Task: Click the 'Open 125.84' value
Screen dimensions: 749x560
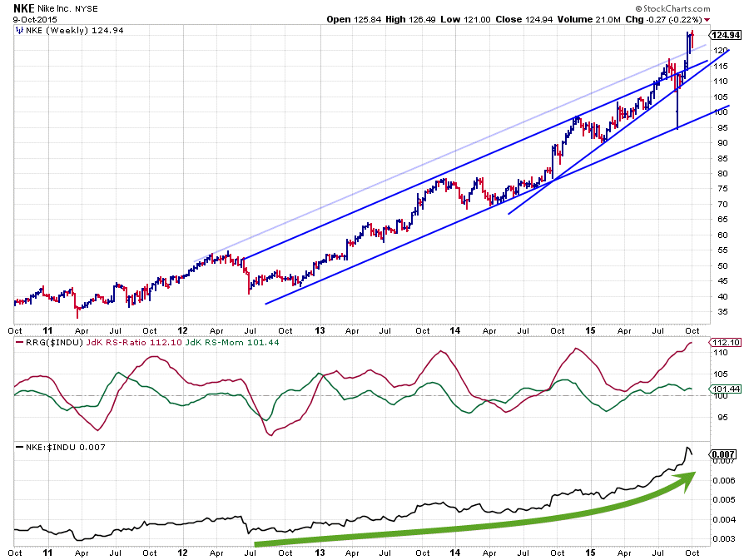Action: (354, 20)
